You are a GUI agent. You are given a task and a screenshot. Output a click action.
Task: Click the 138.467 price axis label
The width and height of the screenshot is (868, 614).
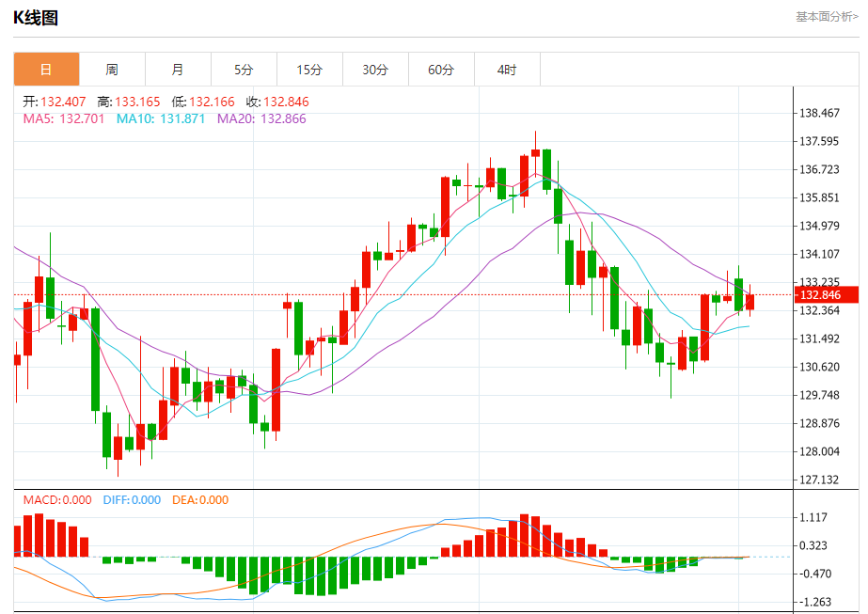coord(819,113)
